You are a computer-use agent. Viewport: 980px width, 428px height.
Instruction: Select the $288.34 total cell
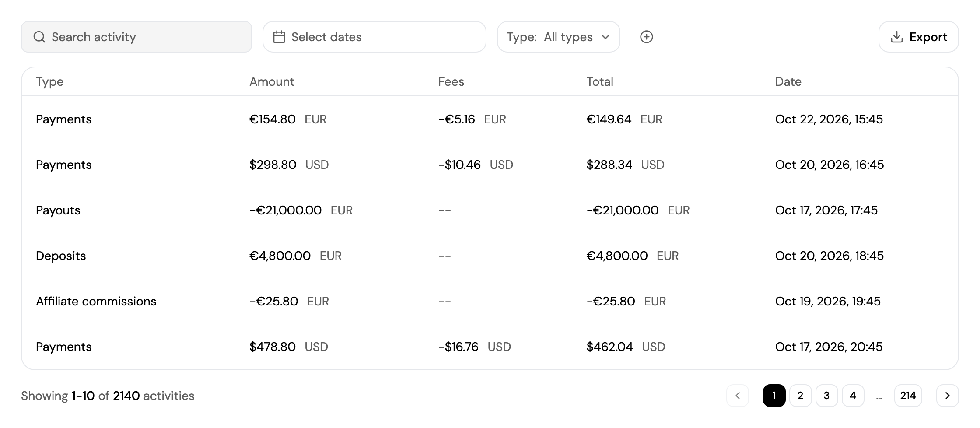(x=625, y=165)
